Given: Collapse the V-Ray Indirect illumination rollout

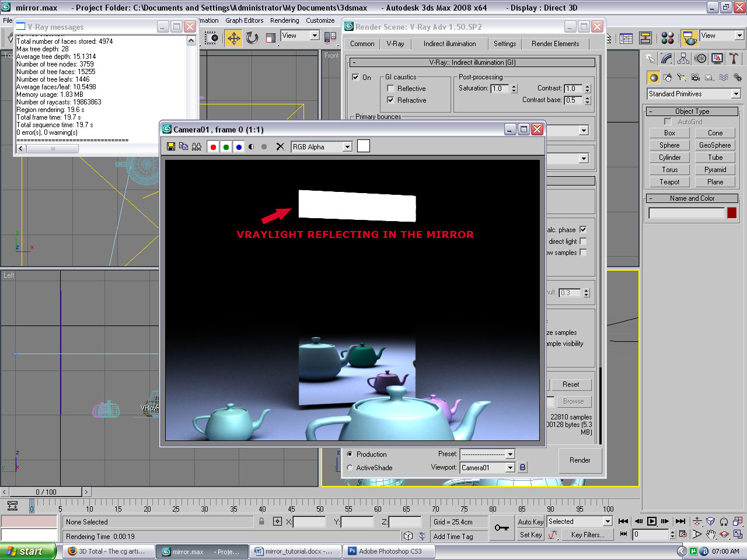Looking at the screenshot, I should click(x=472, y=62).
